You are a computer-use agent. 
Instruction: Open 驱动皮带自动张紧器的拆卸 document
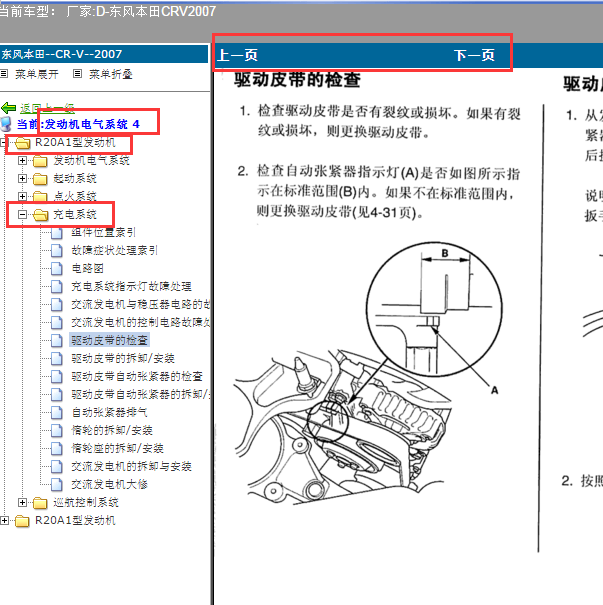140,395
